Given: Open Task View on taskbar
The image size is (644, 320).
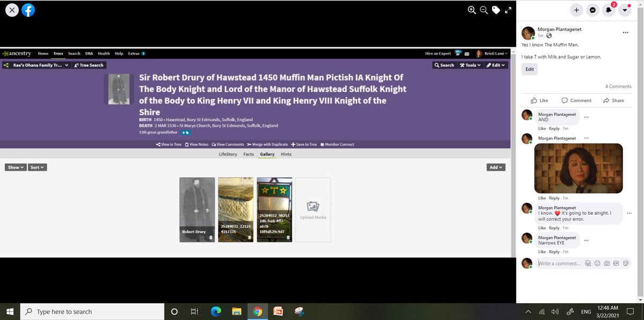Looking at the screenshot, I should point(194,311).
